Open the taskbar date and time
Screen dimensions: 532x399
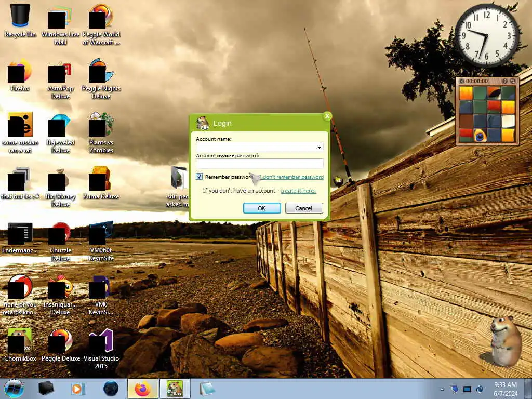pos(506,389)
